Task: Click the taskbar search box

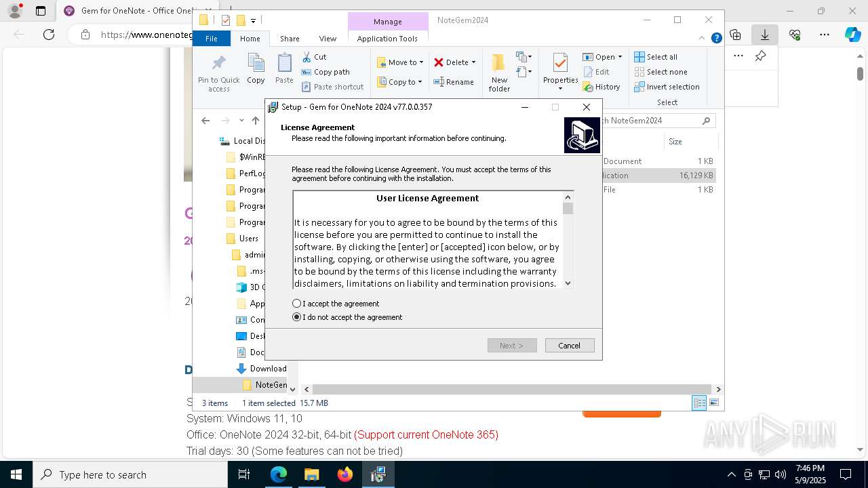Action: click(x=130, y=474)
